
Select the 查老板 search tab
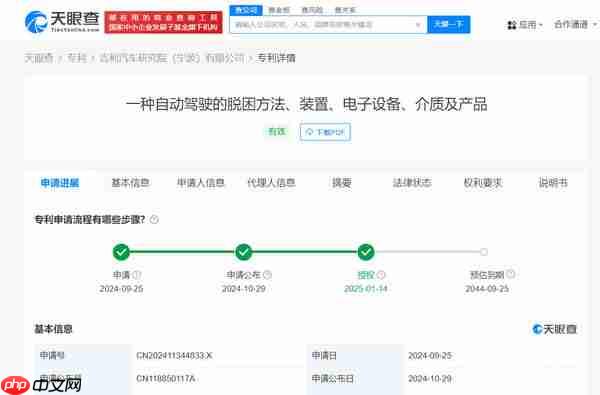[279, 10]
